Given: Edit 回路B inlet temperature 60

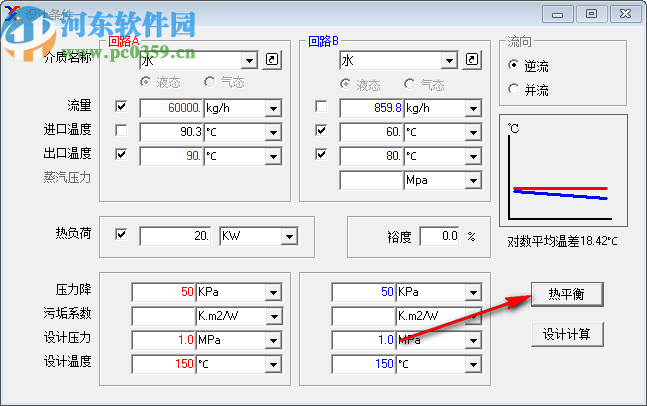Looking at the screenshot, I should click(371, 132).
